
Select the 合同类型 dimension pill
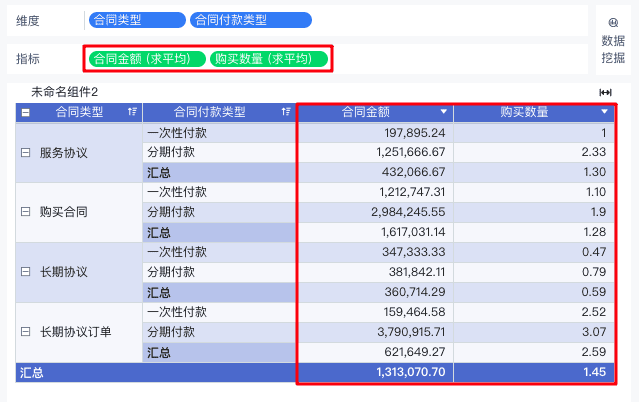coord(137,20)
